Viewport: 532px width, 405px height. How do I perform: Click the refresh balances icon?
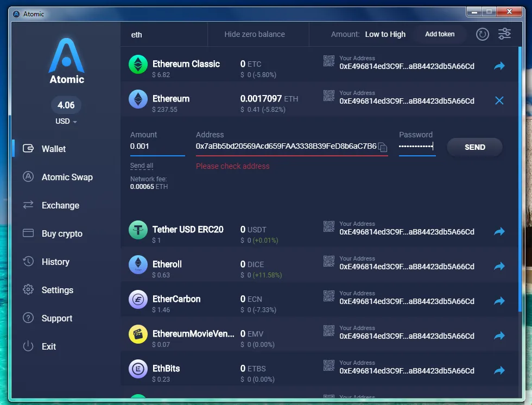tap(482, 34)
